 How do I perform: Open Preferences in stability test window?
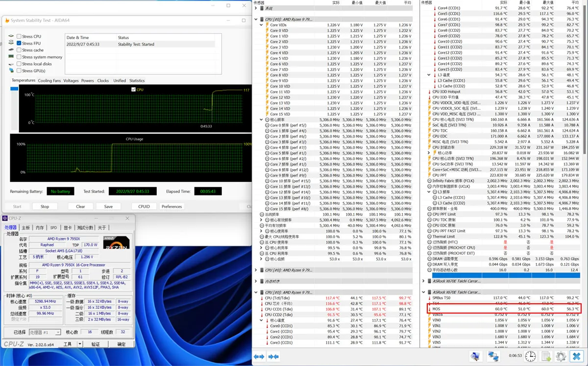[172, 206]
